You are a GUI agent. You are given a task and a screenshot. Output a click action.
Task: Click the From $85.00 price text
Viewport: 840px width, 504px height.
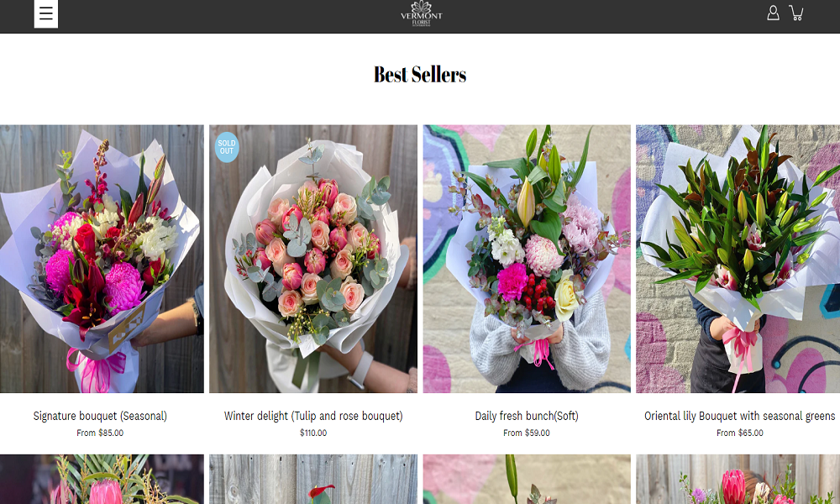100,433
